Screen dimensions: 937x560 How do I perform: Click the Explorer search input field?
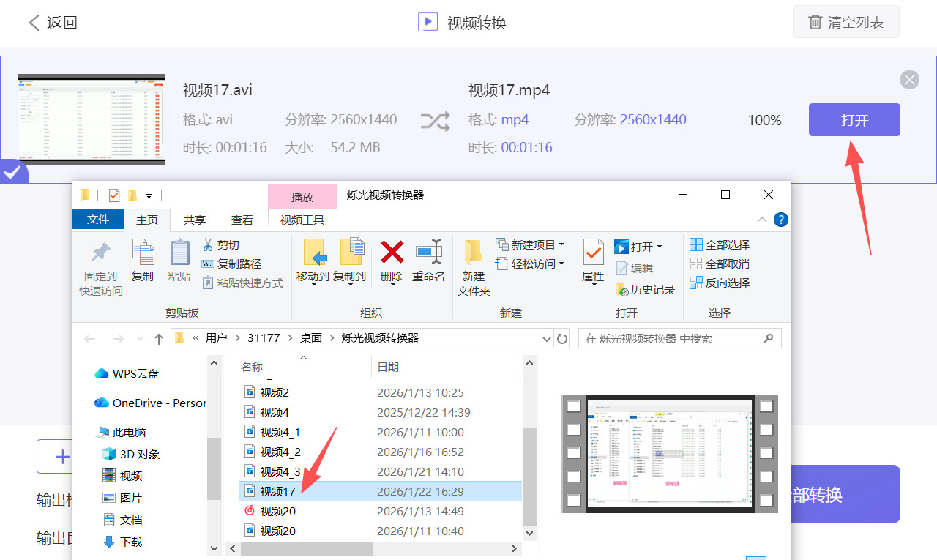pos(679,338)
